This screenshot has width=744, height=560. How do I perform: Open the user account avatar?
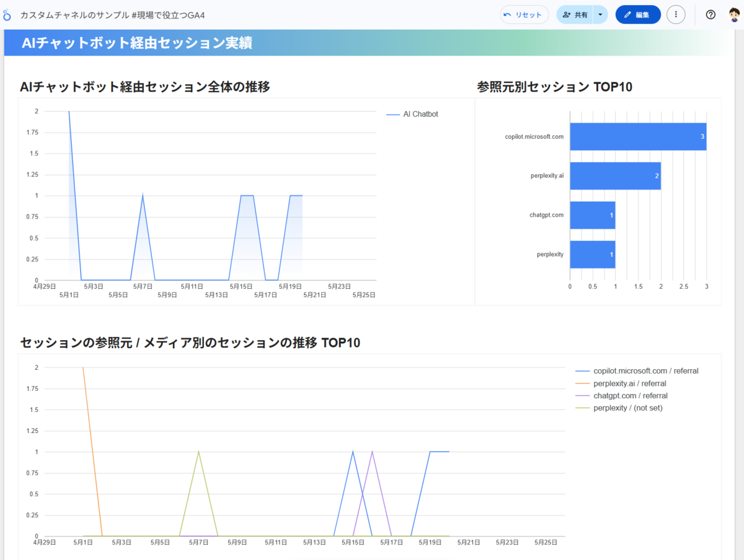pos(734,15)
